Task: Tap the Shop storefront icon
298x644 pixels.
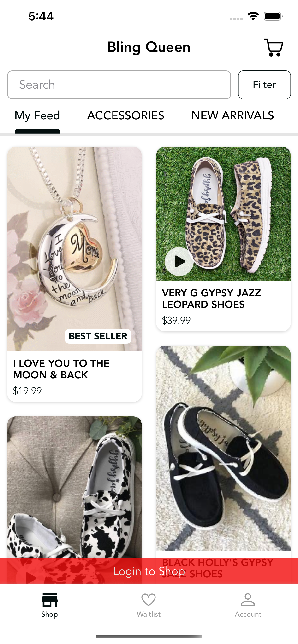Action: tap(50, 600)
